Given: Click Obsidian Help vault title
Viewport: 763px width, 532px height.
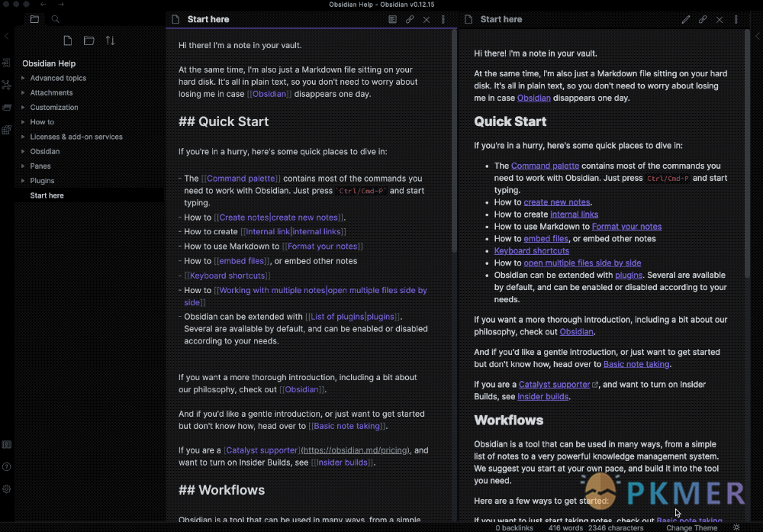Looking at the screenshot, I should tap(49, 63).
